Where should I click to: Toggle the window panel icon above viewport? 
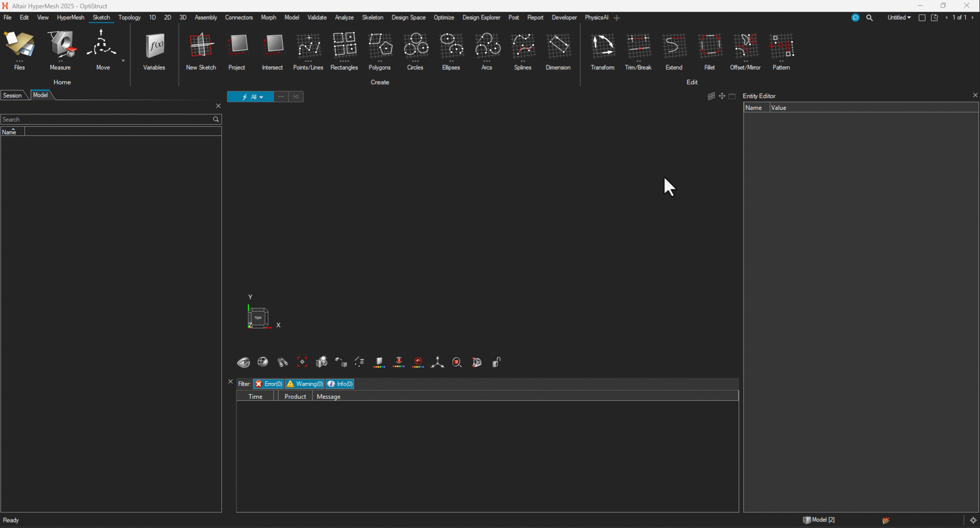coord(732,96)
